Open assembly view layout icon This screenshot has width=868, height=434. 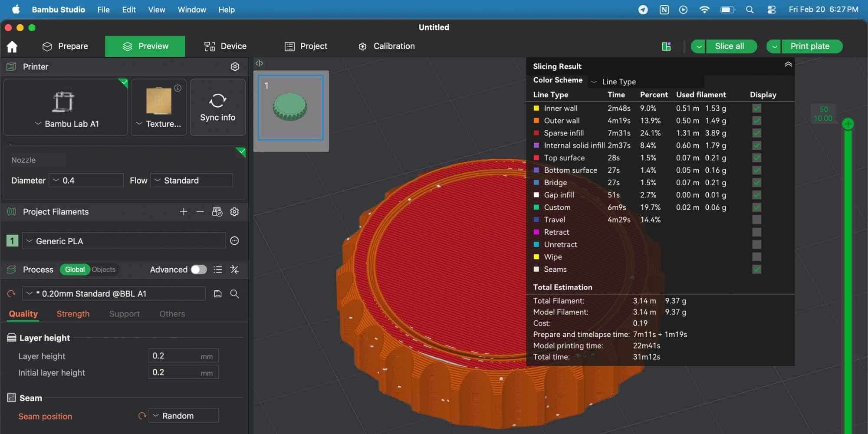click(667, 46)
